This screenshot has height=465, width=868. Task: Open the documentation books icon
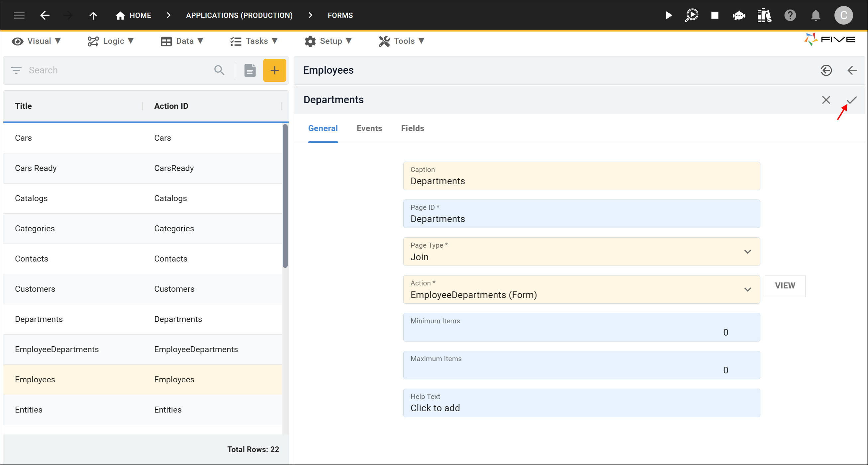pyautogui.click(x=764, y=15)
